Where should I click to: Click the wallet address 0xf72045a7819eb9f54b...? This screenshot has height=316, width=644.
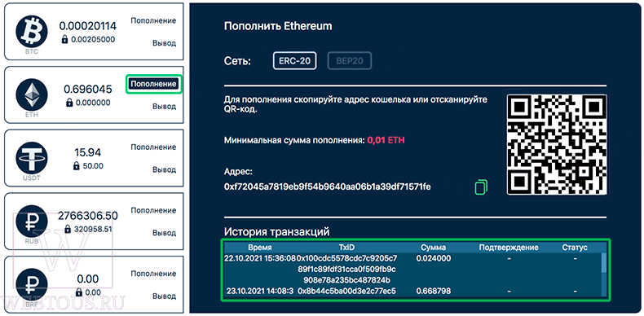328,187
